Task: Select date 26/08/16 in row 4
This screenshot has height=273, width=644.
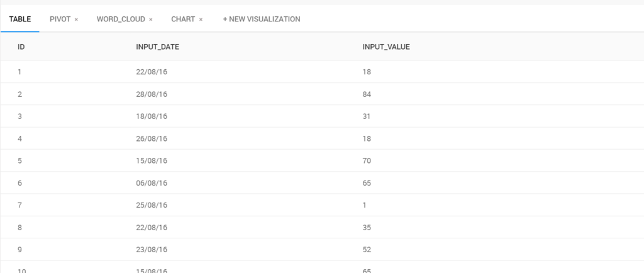Action: 152,138
